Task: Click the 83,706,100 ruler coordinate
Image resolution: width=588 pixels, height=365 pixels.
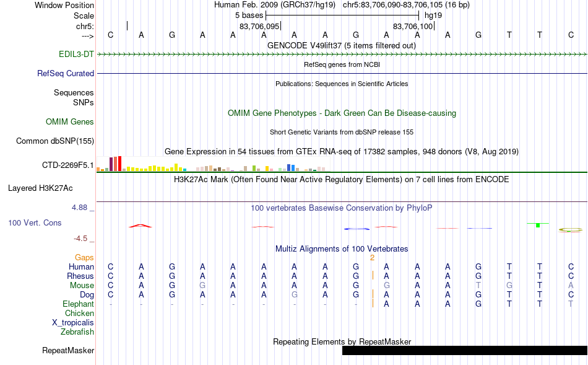Action: pyautogui.click(x=413, y=26)
